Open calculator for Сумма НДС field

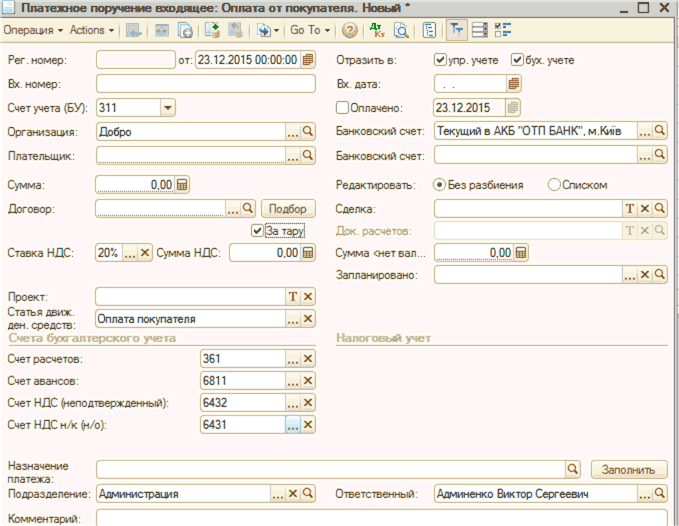(x=308, y=253)
